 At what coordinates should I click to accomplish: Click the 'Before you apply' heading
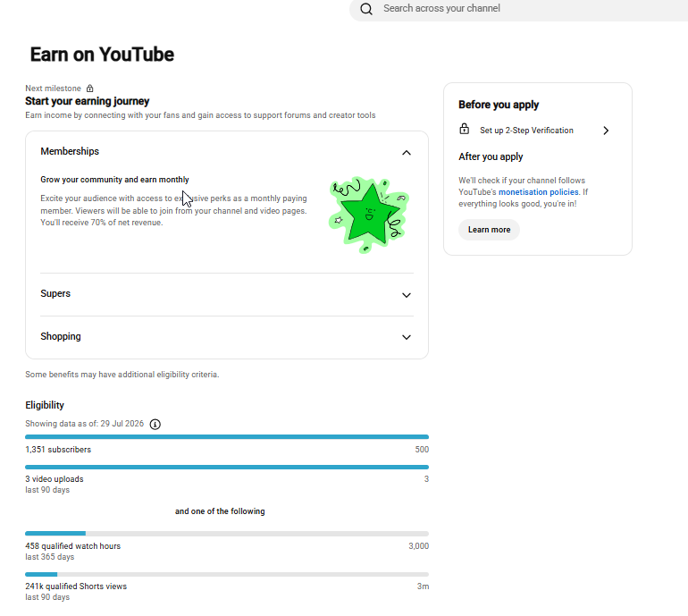tap(499, 105)
